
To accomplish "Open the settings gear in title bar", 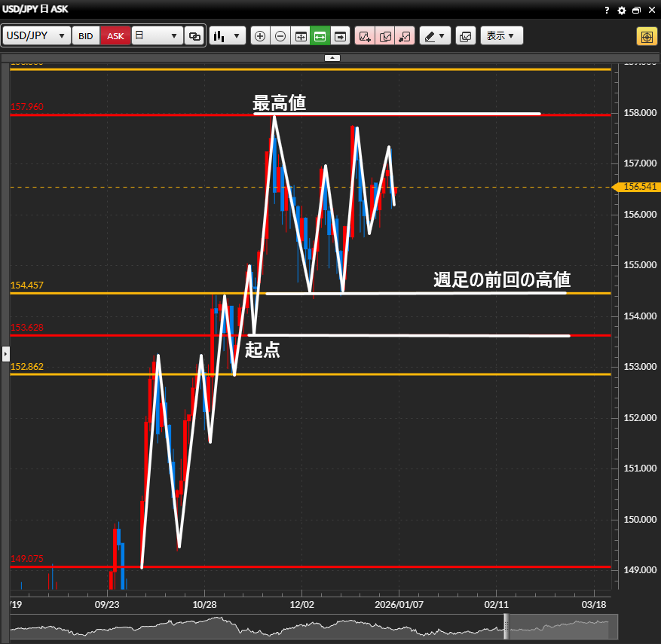I will pos(621,10).
